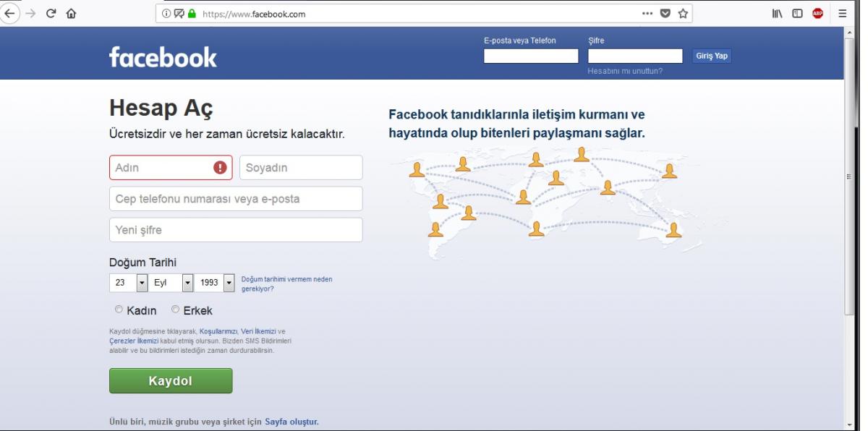
Task: Click into the Adın first name field
Action: (x=171, y=168)
